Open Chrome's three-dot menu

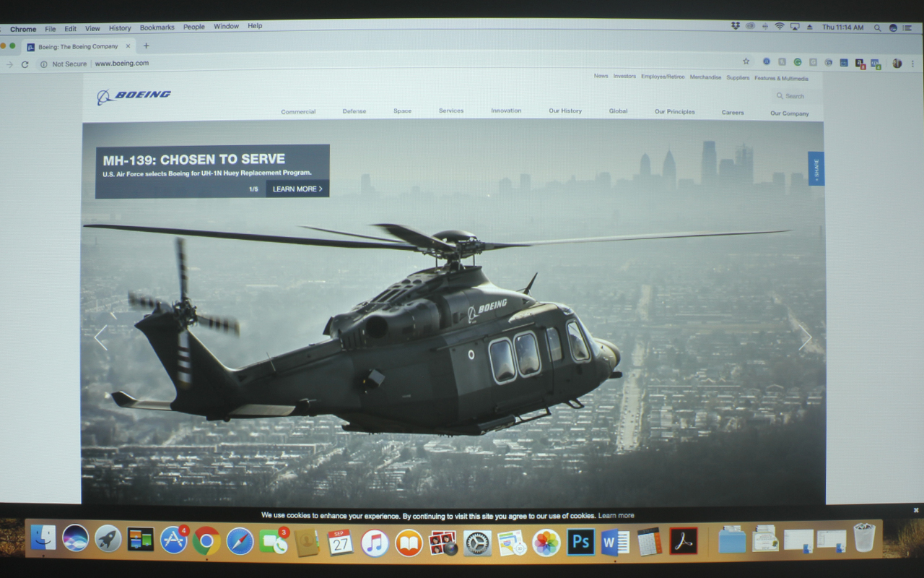(913, 64)
